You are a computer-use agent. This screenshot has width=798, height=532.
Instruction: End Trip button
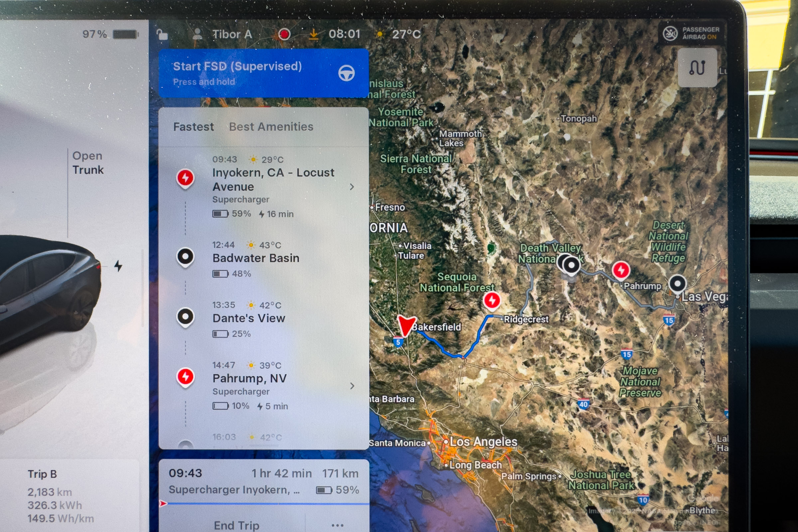[x=236, y=525]
